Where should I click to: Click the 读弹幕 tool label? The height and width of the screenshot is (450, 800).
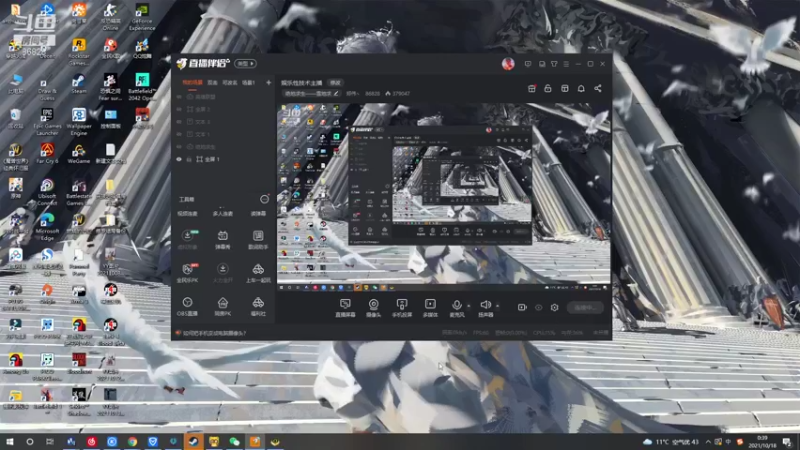tap(258, 214)
